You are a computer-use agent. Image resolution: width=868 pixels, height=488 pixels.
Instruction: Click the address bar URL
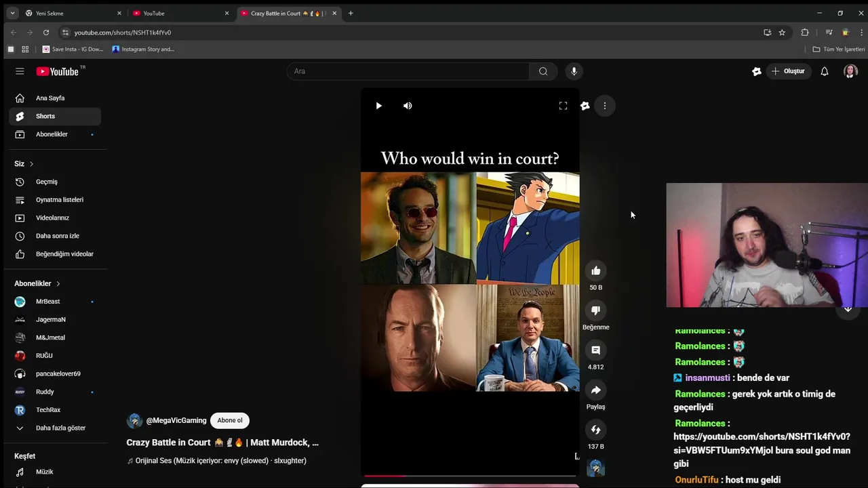(123, 33)
